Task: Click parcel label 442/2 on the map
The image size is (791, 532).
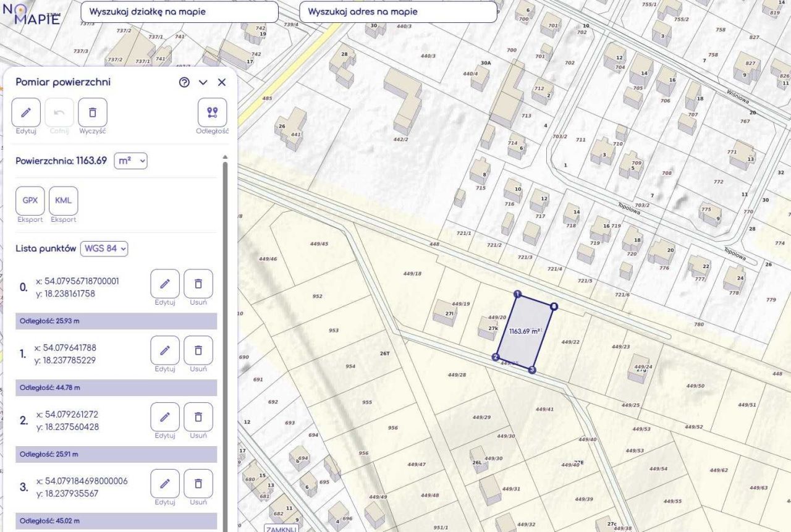Action: (401, 139)
